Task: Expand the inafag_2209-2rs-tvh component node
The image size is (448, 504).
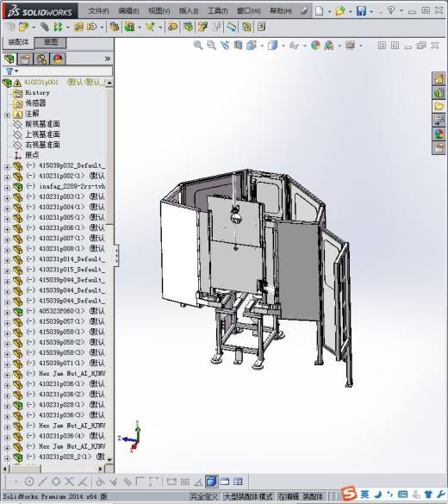Action: [7, 187]
